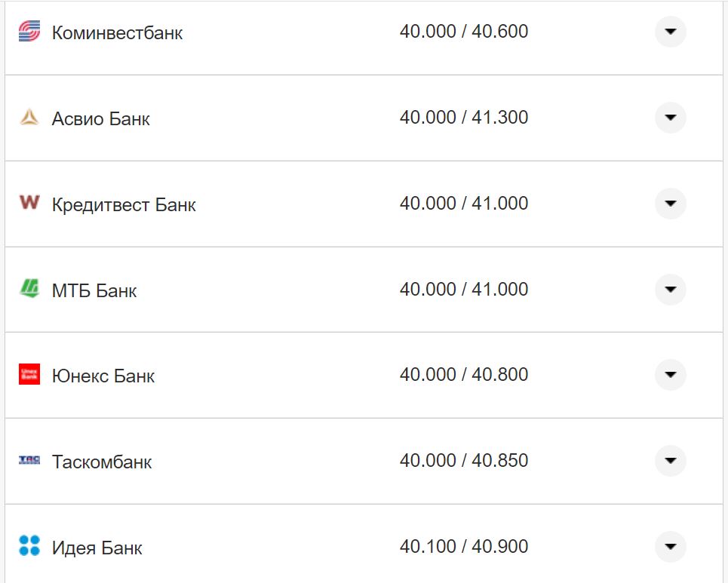The width and height of the screenshot is (728, 583).
Task: Click the Юнекс Банк name text
Action: (x=103, y=376)
